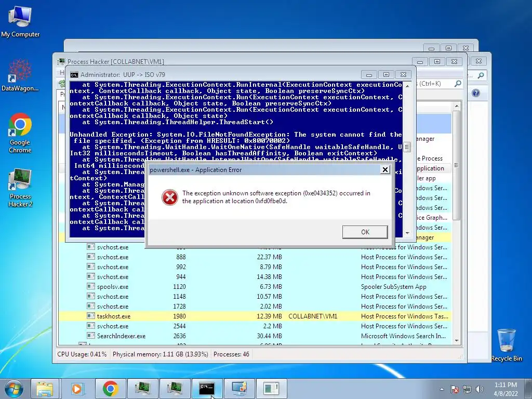This screenshot has width=532, height=399.
Task: Select the svchost.exe row with PID 1728
Action: (255, 307)
